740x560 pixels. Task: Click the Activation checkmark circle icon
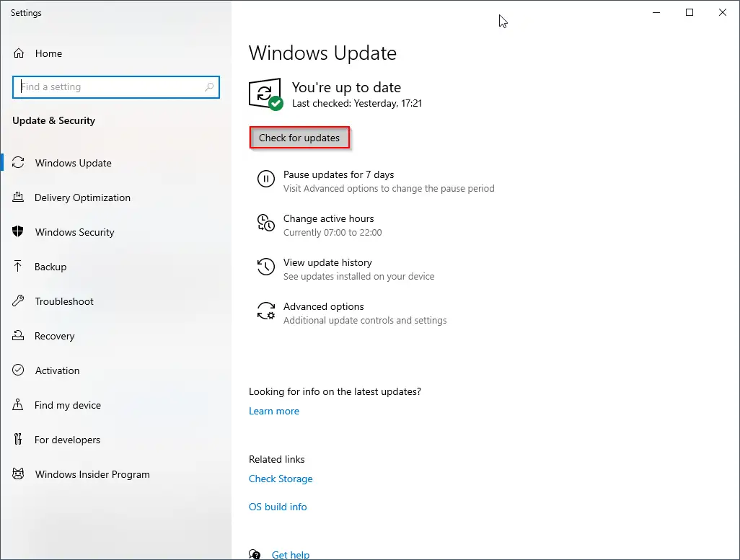tap(18, 370)
